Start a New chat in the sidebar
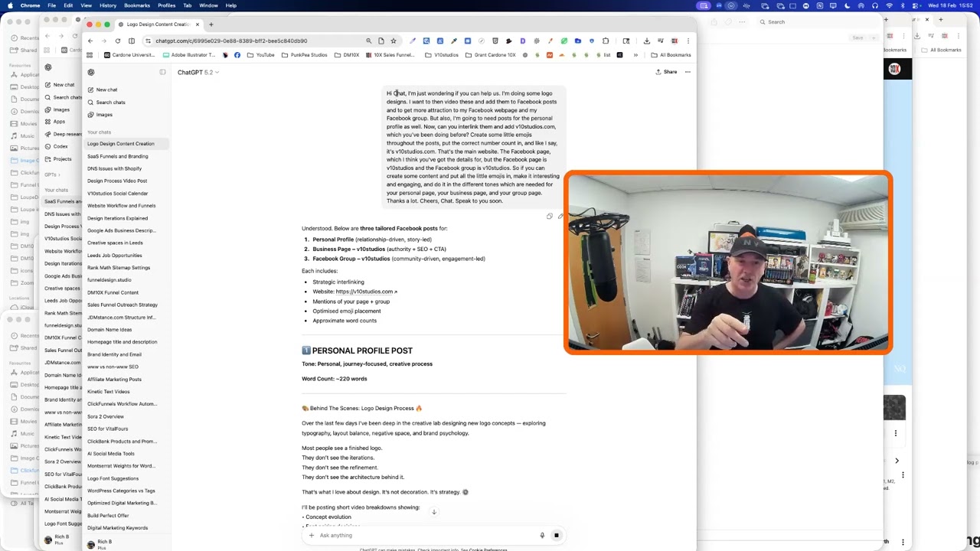The height and width of the screenshot is (551, 980). point(106,90)
